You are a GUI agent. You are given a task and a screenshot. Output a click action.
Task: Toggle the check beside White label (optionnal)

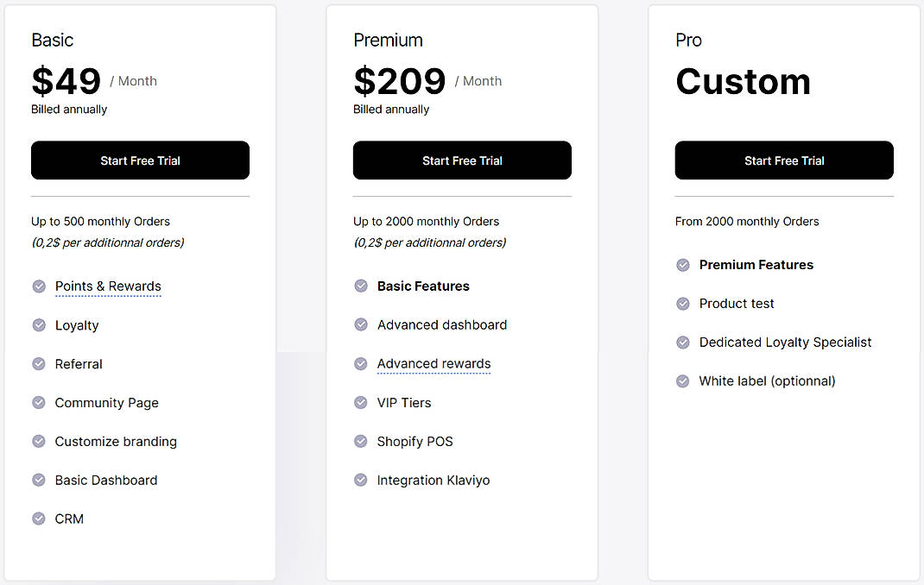click(683, 381)
